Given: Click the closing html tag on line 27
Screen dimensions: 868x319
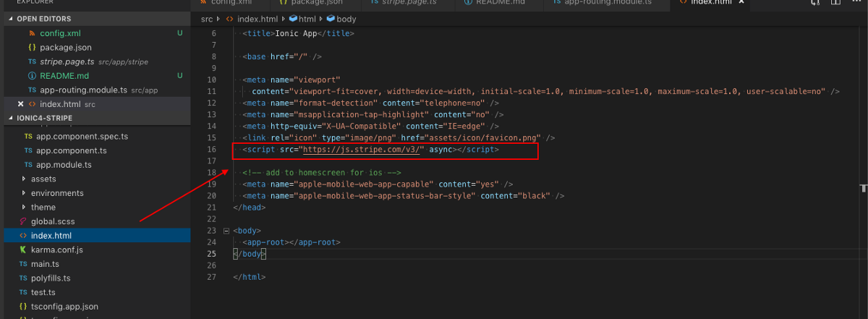Looking at the screenshot, I should [250, 277].
